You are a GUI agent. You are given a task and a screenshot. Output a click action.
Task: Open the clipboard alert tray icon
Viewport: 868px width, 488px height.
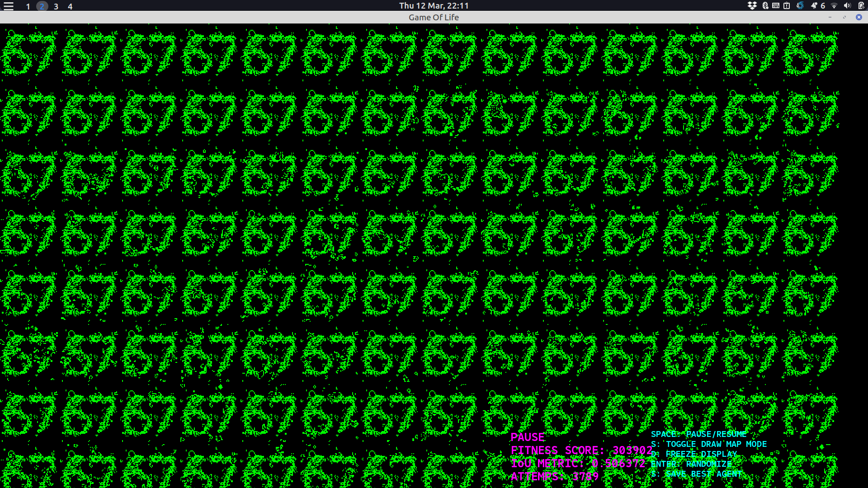coord(787,5)
